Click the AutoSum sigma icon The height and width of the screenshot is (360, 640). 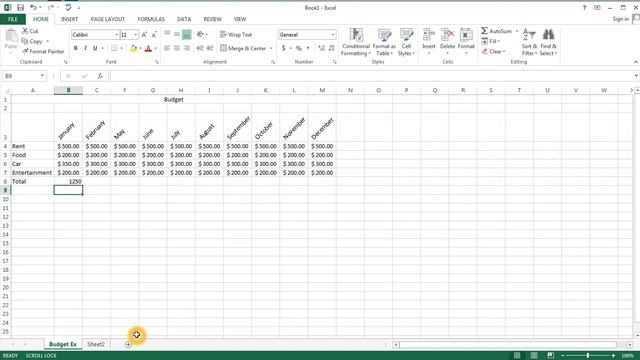pyautogui.click(x=484, y=31)
